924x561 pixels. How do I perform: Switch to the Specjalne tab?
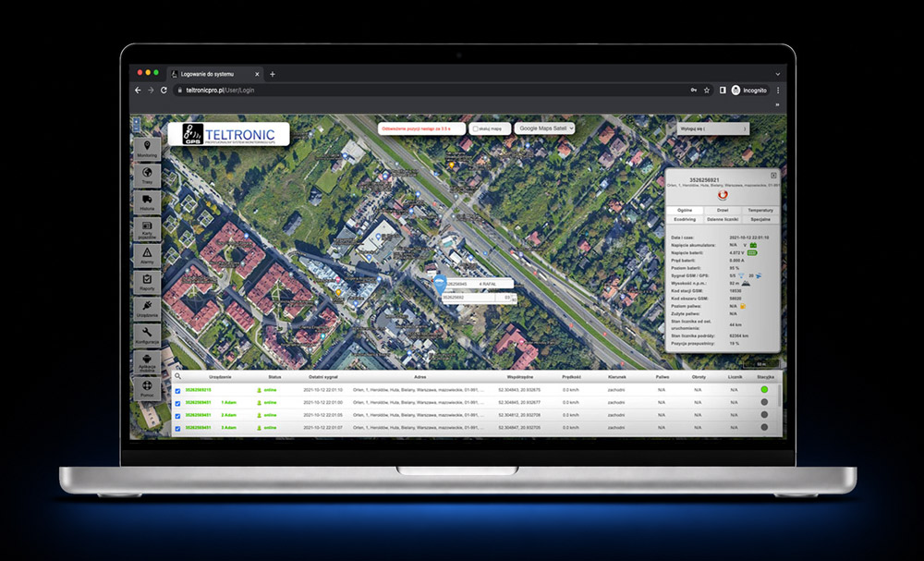[x=760, y=219]
